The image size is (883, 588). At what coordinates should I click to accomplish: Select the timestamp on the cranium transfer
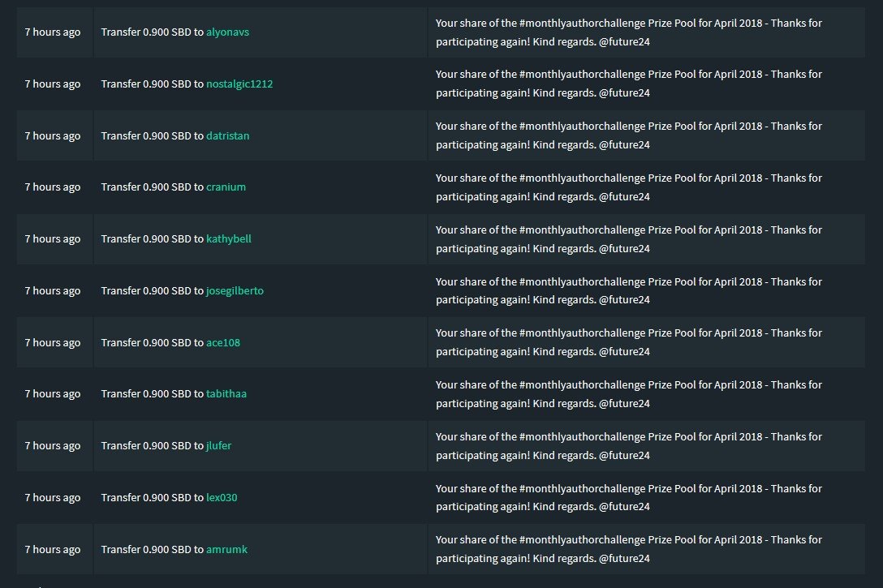point(53,187)
